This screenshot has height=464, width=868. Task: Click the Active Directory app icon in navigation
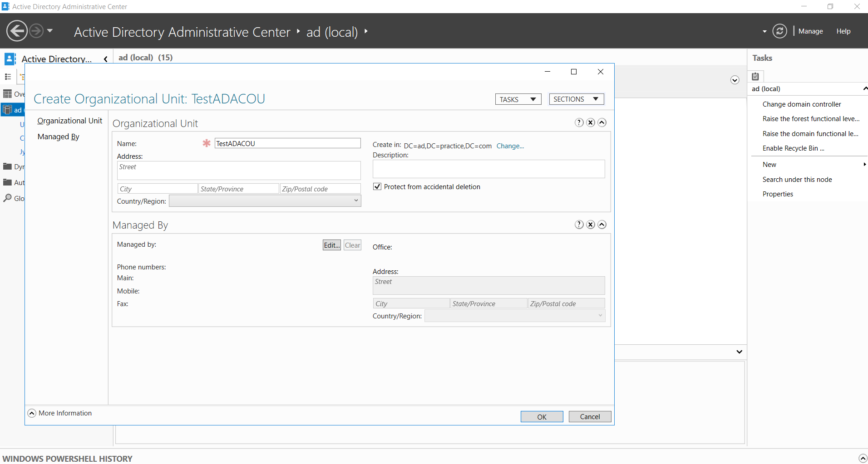click(x=10, y=59)
